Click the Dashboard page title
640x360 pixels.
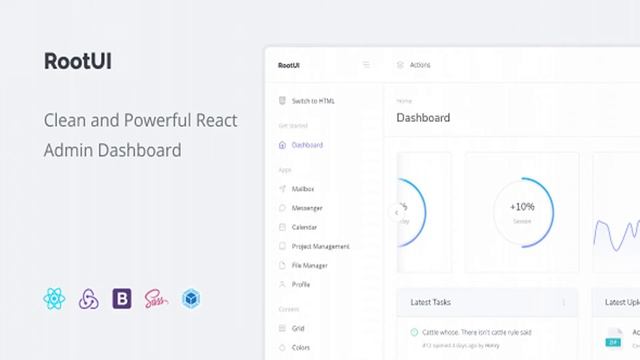423,118
